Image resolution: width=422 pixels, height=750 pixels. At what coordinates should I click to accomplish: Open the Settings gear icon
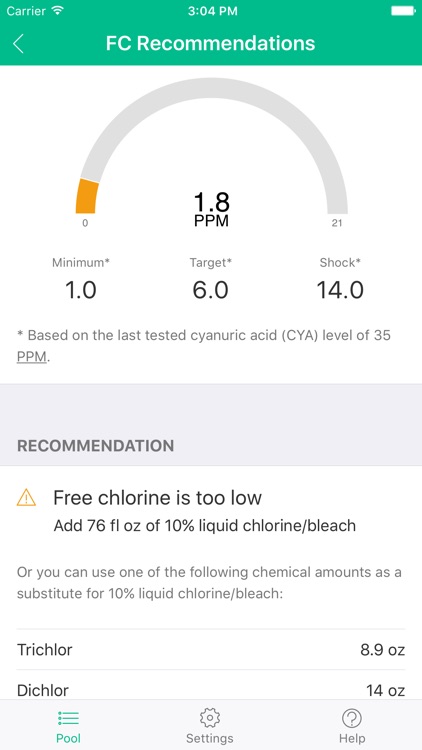click(x=210, y=717)
